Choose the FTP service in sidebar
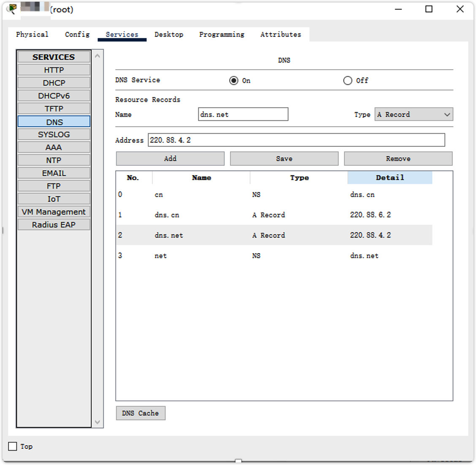 (x=54, y=186)
